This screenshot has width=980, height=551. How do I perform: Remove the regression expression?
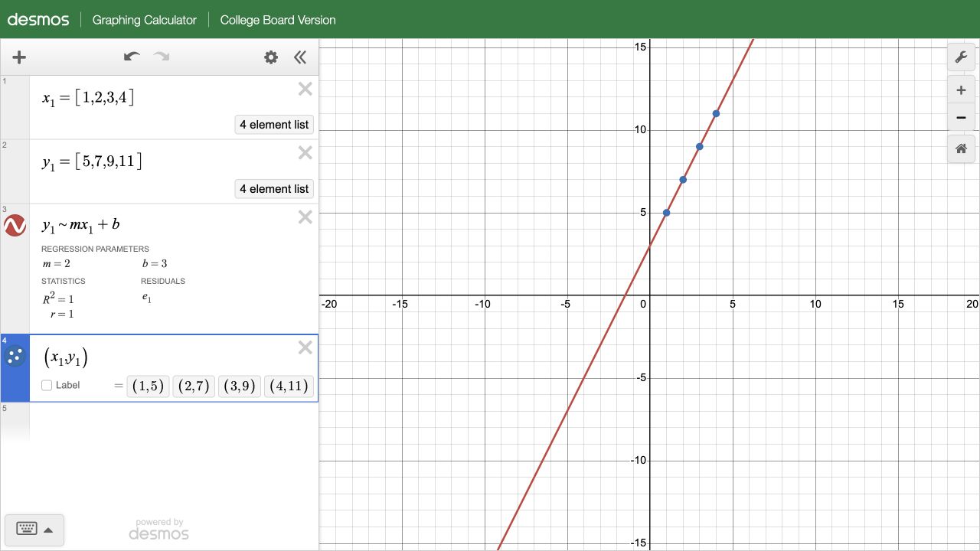click(x=305, y=217)
